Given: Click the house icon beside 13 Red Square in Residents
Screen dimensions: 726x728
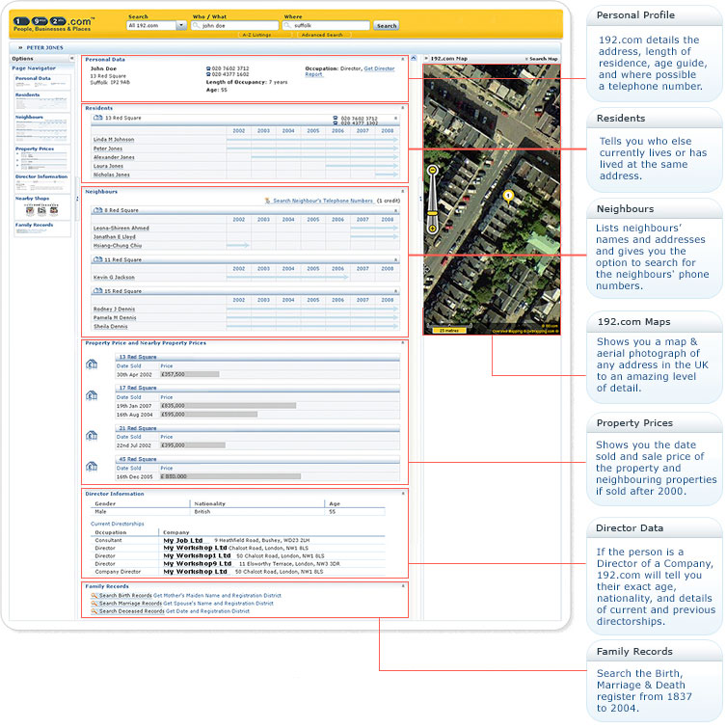Looking at the screenshot, I should point(98,118).
